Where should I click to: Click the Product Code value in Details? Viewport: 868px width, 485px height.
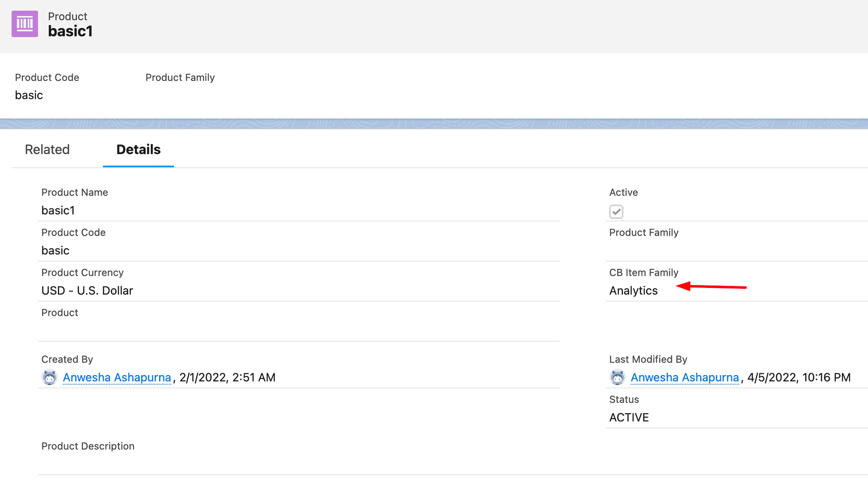[55, 251]
